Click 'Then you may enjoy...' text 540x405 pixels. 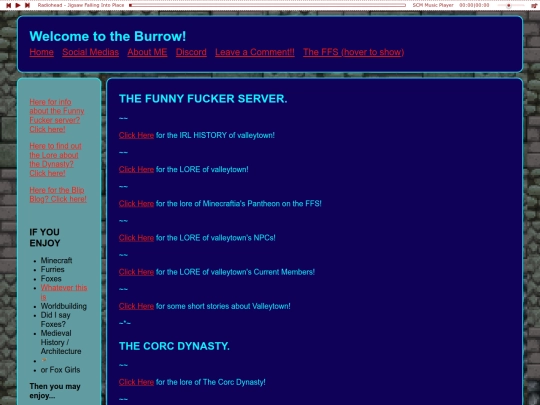55,391
